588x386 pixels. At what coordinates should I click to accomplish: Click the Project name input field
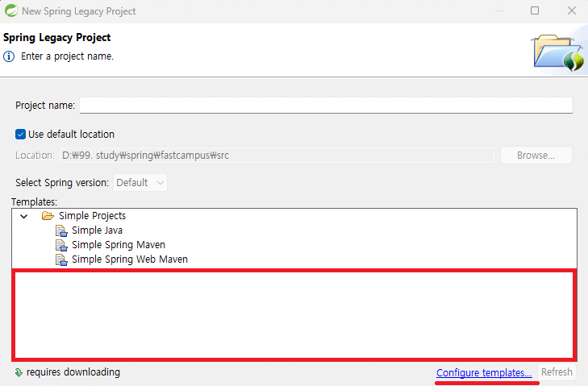coord(326,106)
